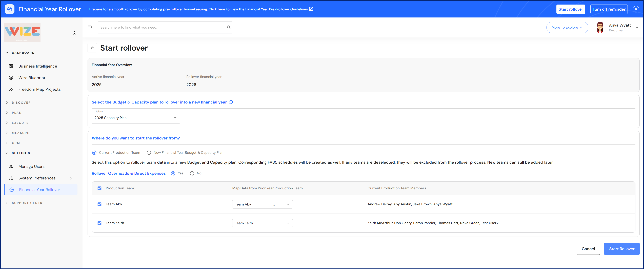Expand the More To Explore dropdown
Screen dimensions: 644x269
pos(567,28)
